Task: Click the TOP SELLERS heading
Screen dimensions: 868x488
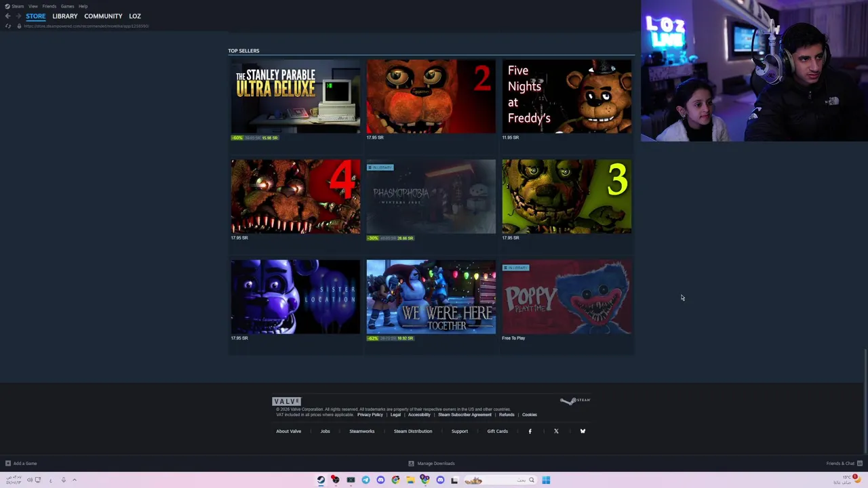Action: click(x=243, y=51)
